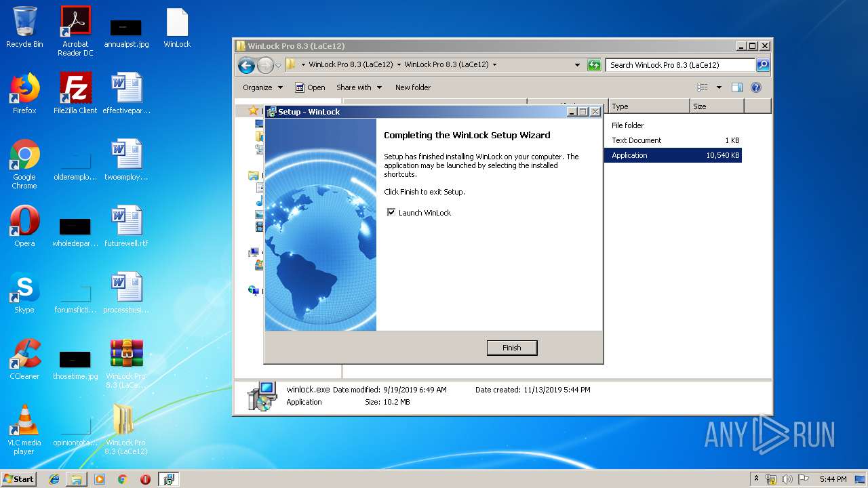
Task: Open Share with dropdown menu
Action: click(x=359, y=87)
